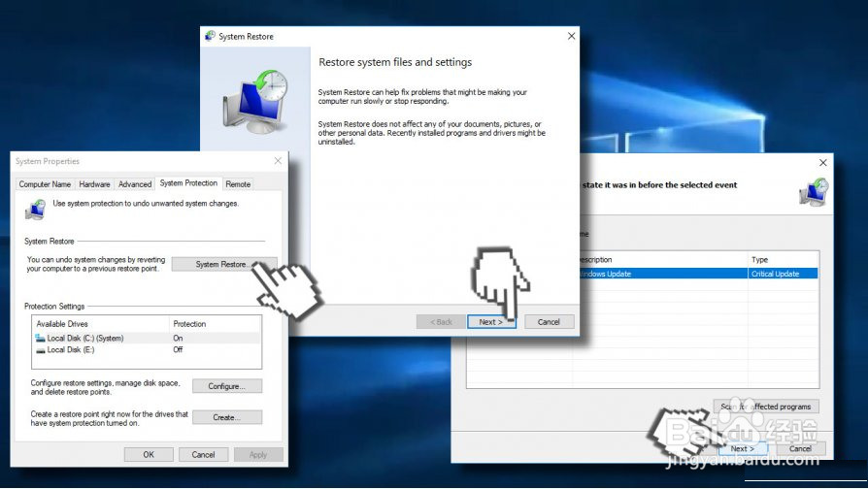The width and height of the screenshot is (868, 489).
Task: Click Cancel in restore point selection window
Action: click(x=800, y=448)
